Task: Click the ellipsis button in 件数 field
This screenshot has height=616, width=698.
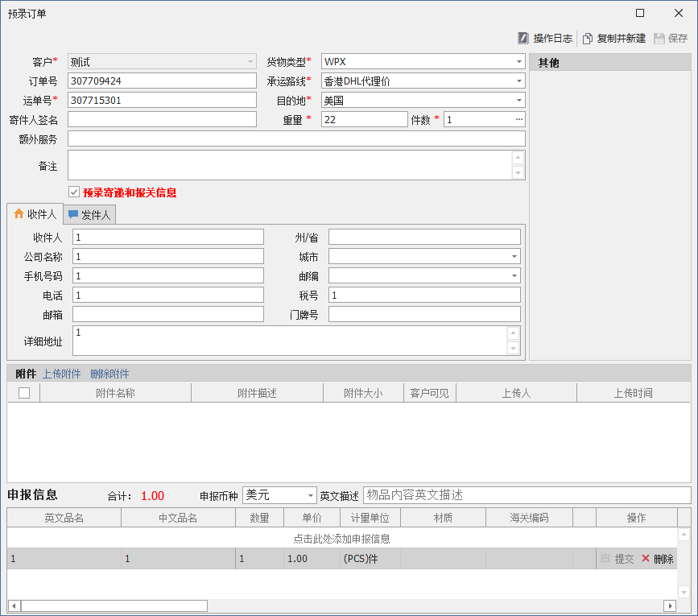Action: (519, 119)
